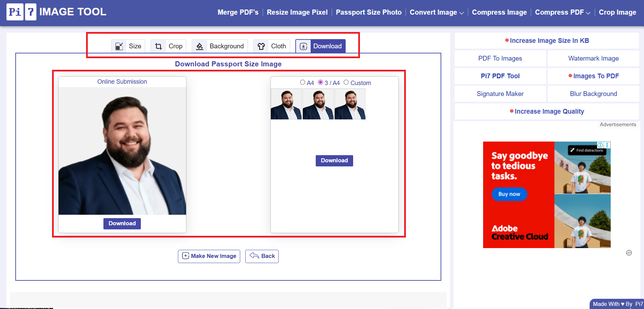This screenshot has height=309, width=644.
Task: Open the Merge PDF's menu item
Action: click(x=238, y=12)
